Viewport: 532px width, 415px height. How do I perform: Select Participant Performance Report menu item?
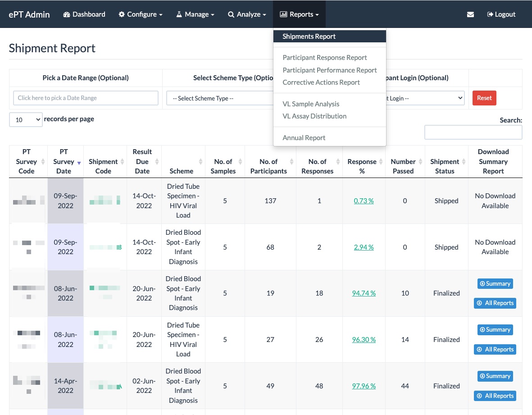coord(329,70)
